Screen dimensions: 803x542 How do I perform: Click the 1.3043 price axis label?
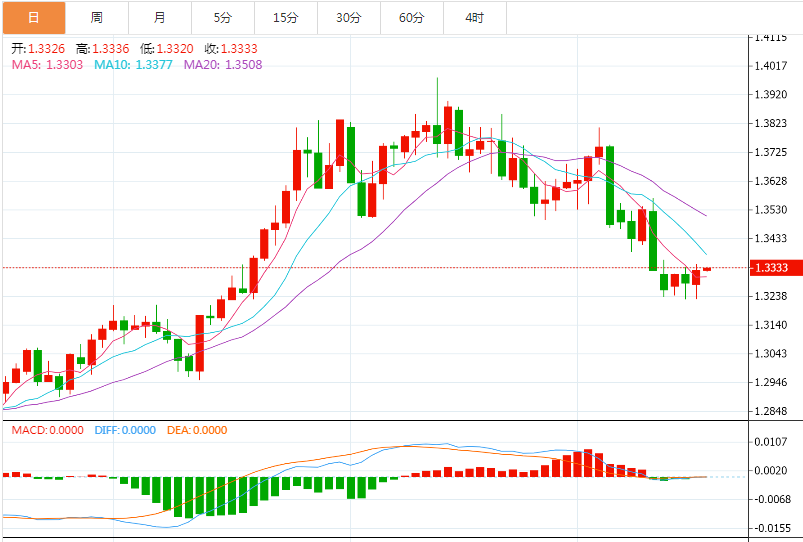(771, 353)
